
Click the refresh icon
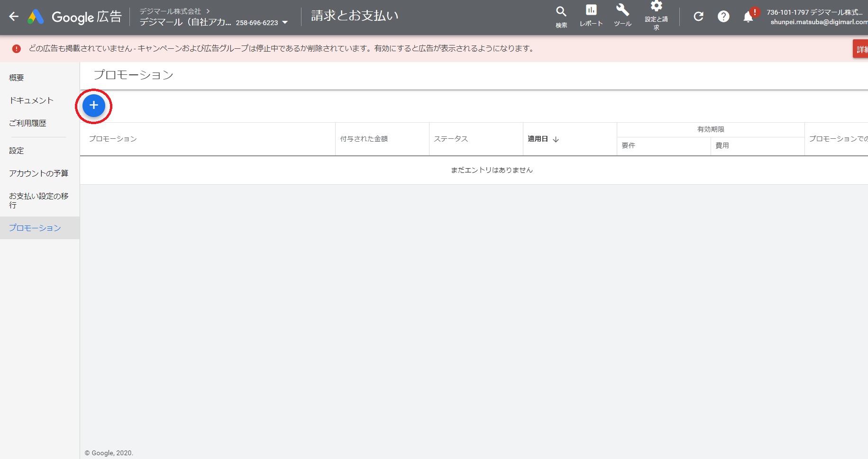[698, 17]
